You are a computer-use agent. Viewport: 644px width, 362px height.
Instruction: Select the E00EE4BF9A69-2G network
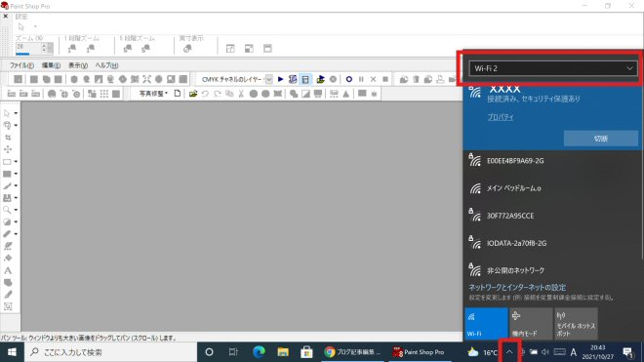552,161
